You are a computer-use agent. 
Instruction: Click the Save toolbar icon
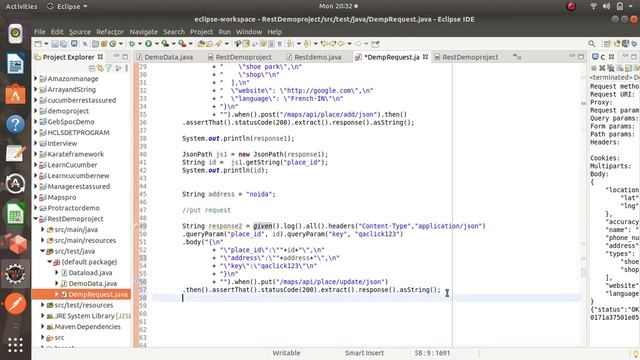(54, 44)
